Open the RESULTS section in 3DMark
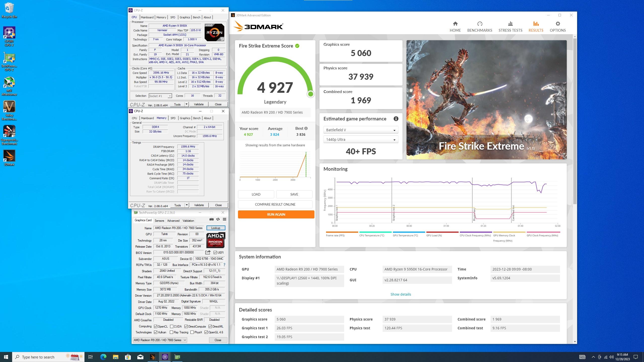644x362 pixels. point(536,27)
